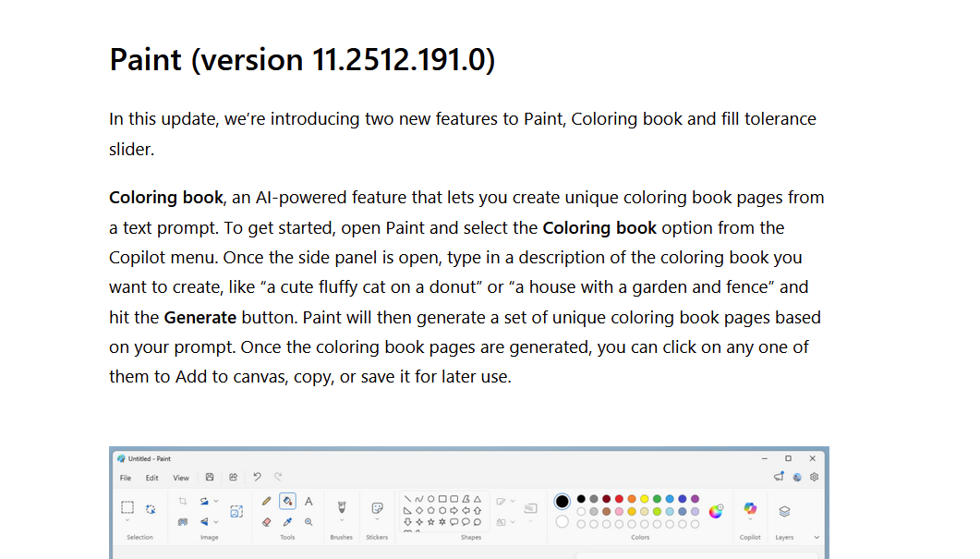
Task: Open the File menu
Action: point(126,478)
